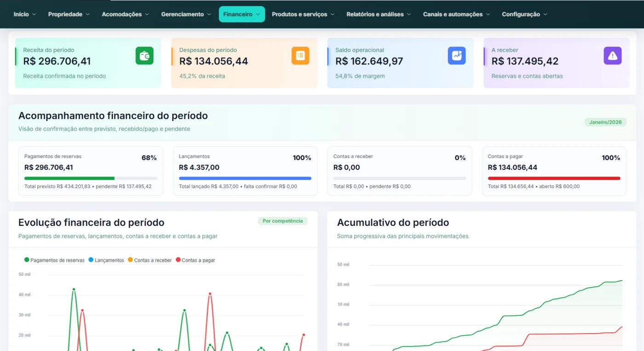Screen dimensions: 644x351
Task: Open the Relatórios e análises menu
Action: tap(379, 14)
